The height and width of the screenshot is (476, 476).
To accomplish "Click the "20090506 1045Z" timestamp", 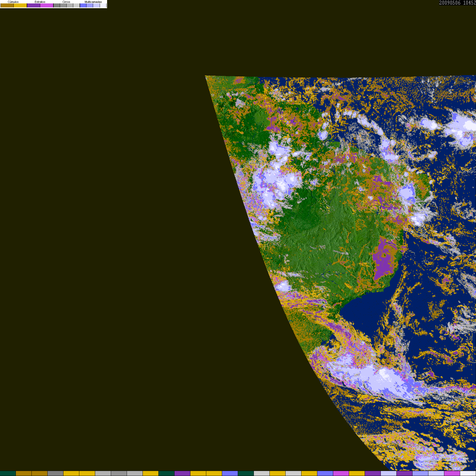I will (x=457, y=3).
